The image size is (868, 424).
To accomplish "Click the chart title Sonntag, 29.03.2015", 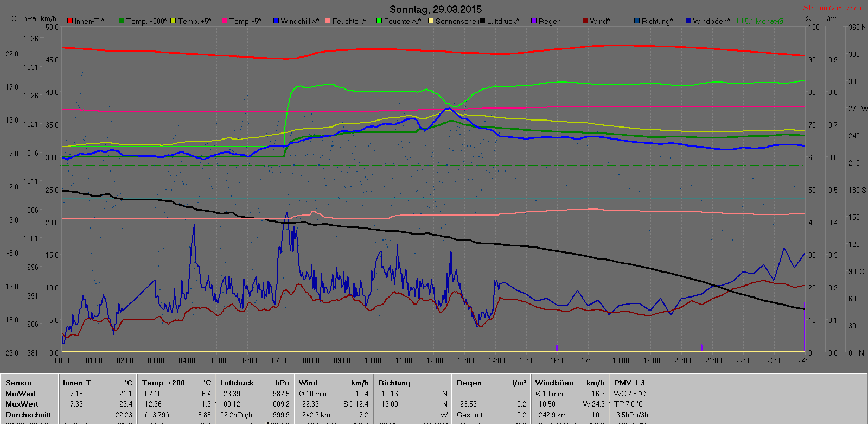I will pyautogui.click(x=436, y=9).
